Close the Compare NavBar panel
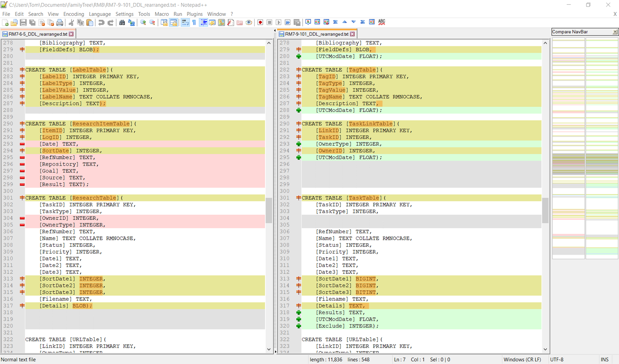Screen dimensions: 619x364 615,32
